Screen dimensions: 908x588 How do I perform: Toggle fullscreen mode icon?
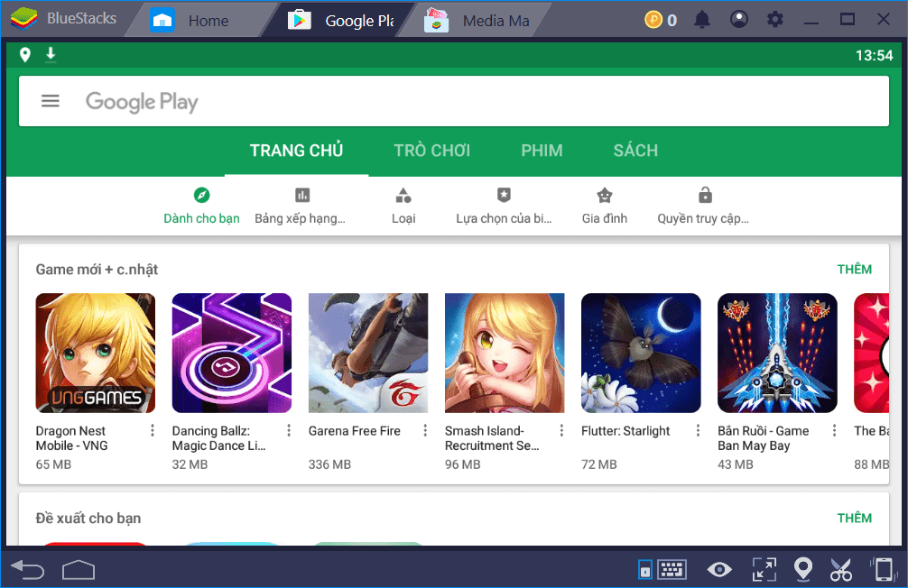[x=764, y=569]
